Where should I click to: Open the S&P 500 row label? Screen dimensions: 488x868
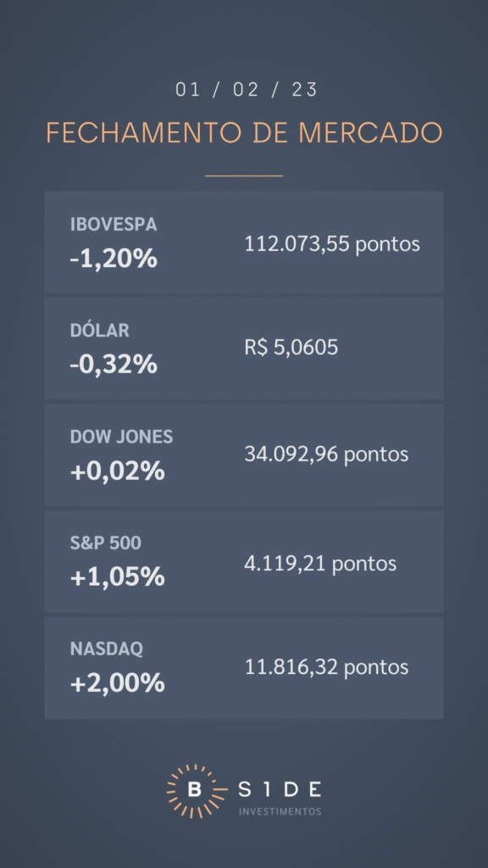click(106, 543)
